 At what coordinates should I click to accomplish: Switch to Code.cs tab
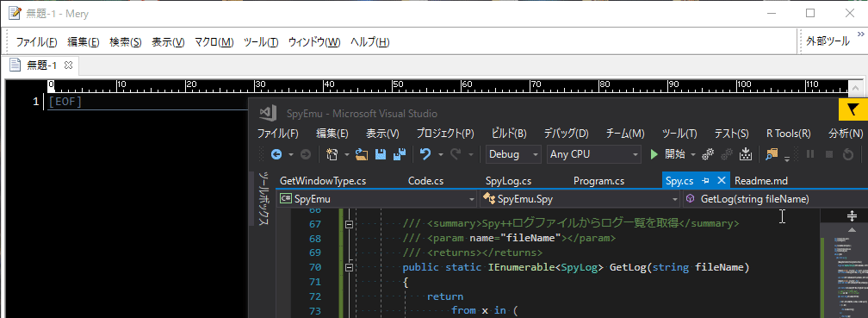[x=425, y=181]
